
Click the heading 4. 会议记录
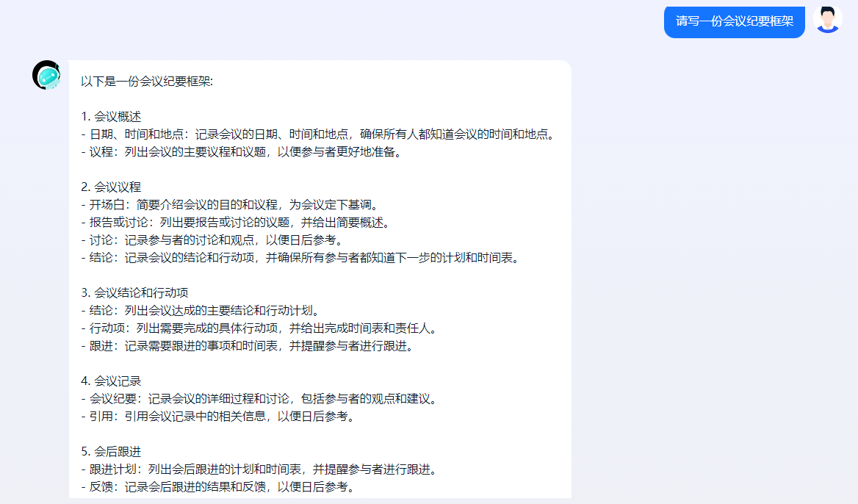[111, 381]
